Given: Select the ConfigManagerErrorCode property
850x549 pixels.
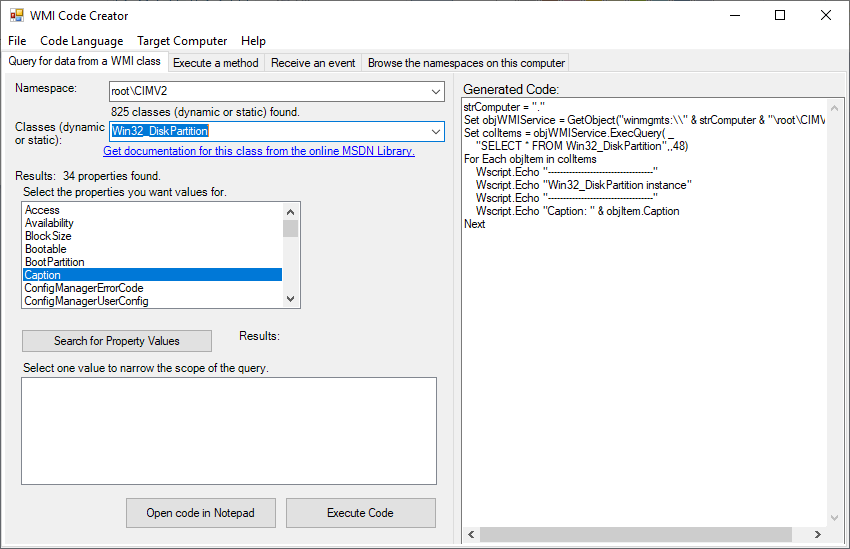Looking at the screenshot, I should [152, 288].
